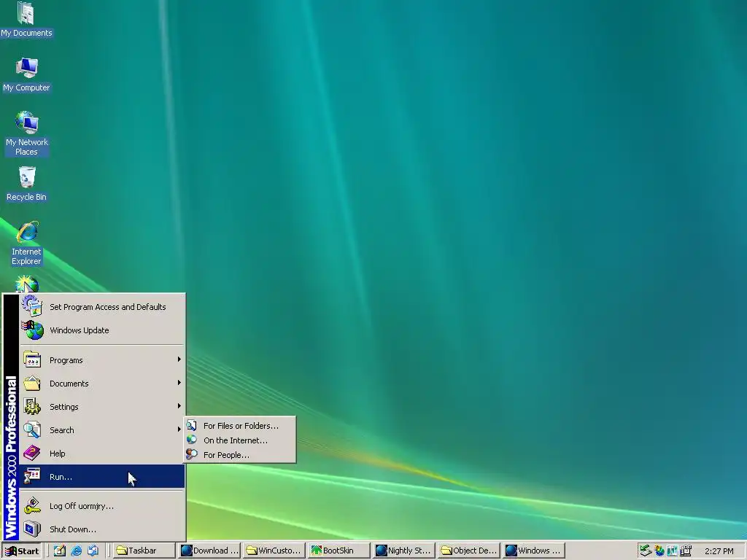Click the Run icon in the Start menu
Screen dimensions: 747x560
coord(32,476)
